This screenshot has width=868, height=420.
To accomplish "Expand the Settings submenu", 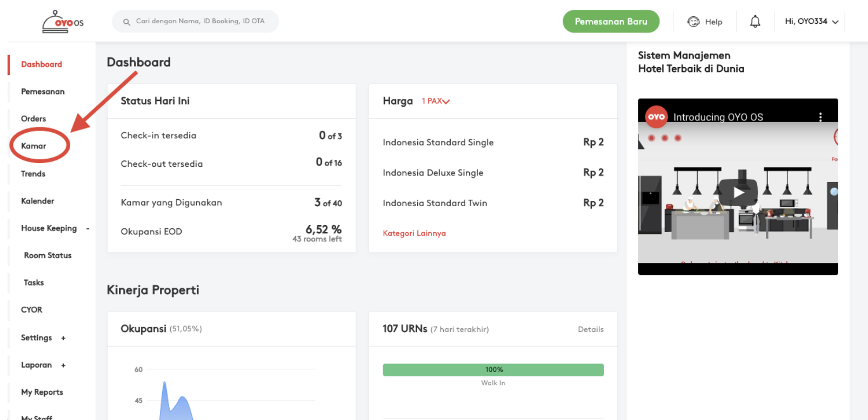I will point(63,338).
